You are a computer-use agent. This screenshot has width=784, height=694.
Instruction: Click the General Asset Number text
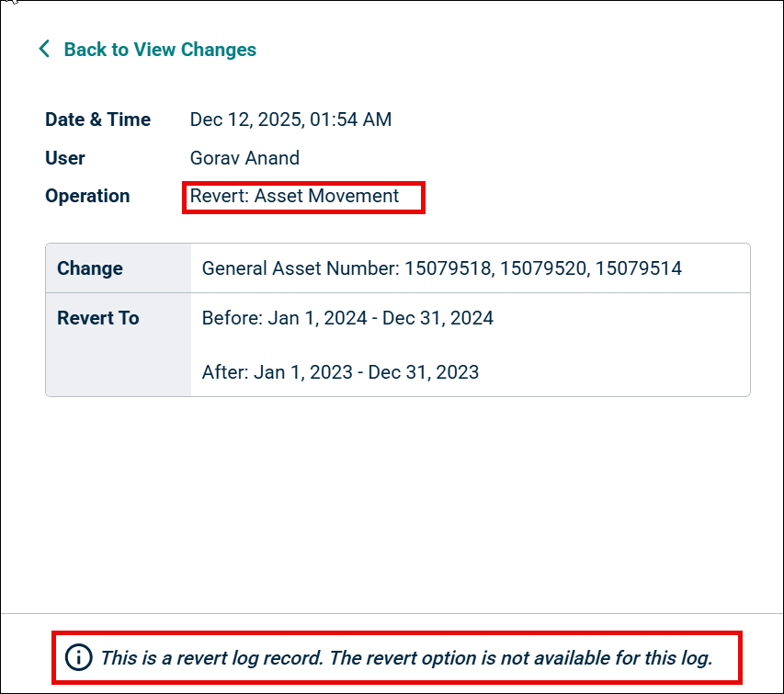coord(300,268)
